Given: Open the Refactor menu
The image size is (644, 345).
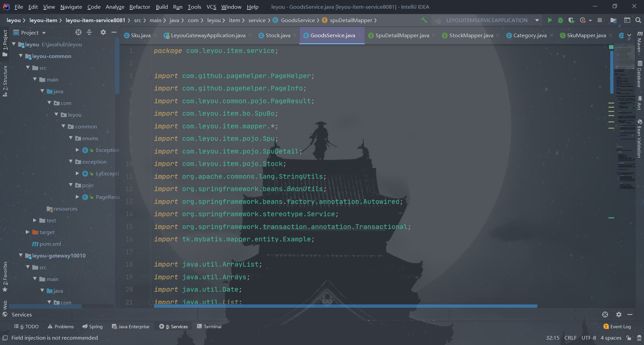Looking at the screenshot, I should [140, 7].
